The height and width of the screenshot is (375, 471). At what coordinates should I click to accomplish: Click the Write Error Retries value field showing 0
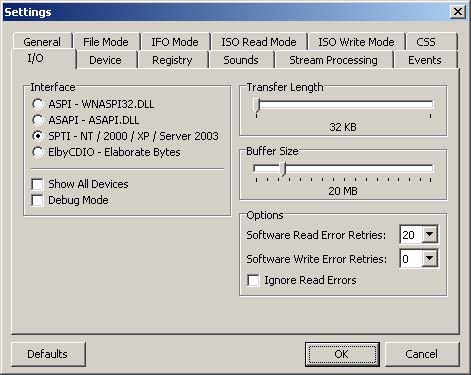point(411,259)
